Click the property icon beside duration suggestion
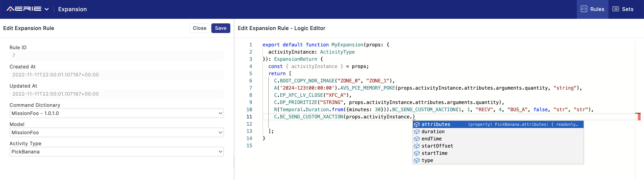644x180 pixels. point(417,131)
